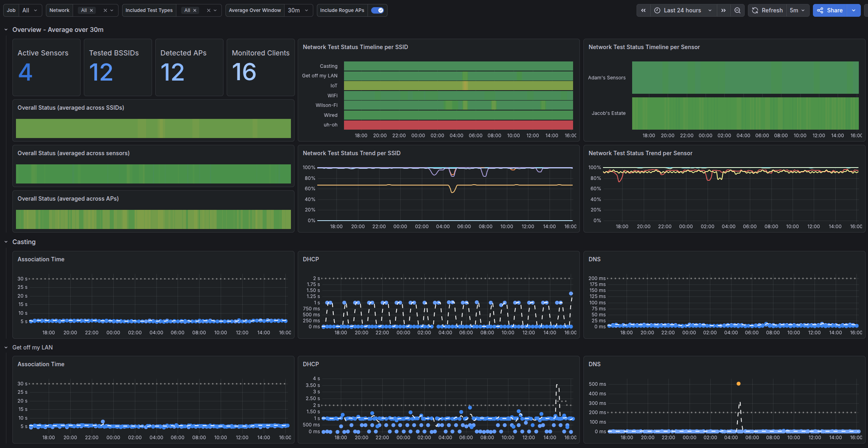Click the Wired label in SSID timeline
Screen dimensions: 868x448
330,115
